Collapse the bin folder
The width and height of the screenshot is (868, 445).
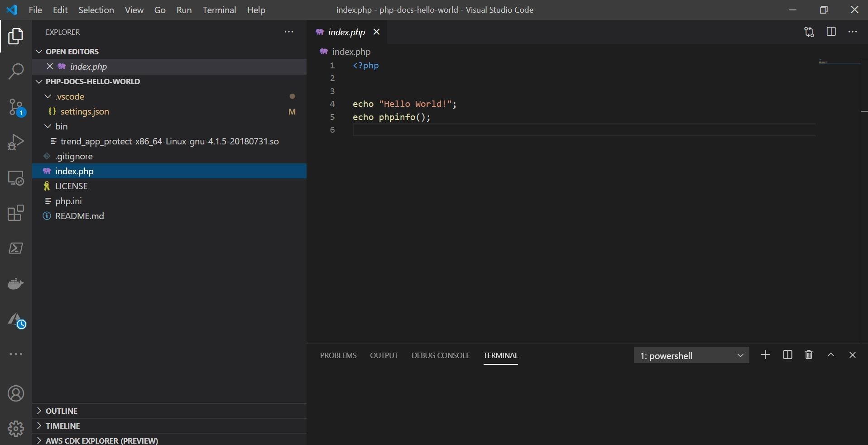pyautogui.click(x=48, y=126)
